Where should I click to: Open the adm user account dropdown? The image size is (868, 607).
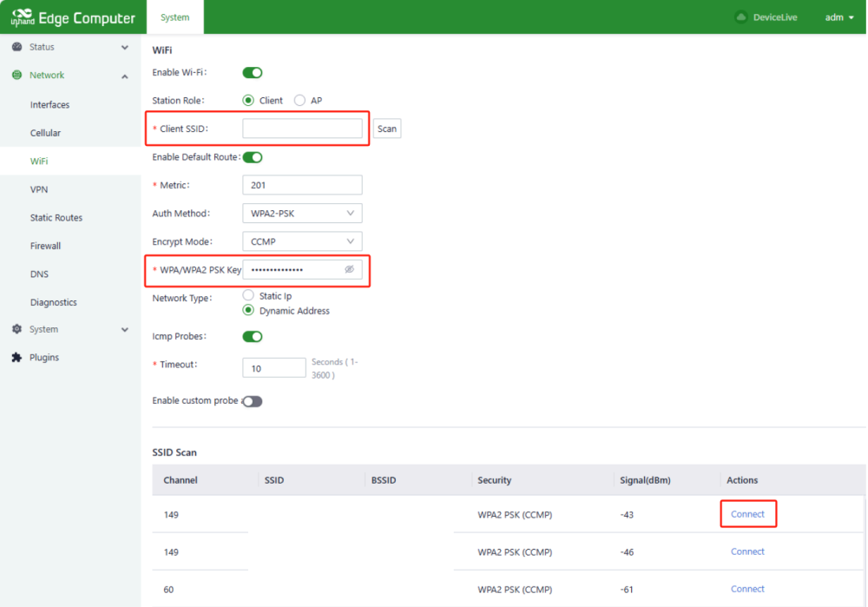838,17
